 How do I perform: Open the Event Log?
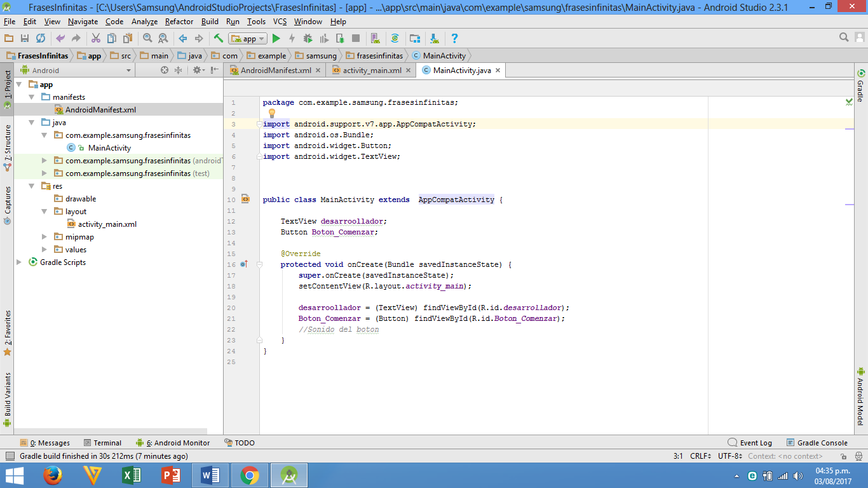pos(750,443)
